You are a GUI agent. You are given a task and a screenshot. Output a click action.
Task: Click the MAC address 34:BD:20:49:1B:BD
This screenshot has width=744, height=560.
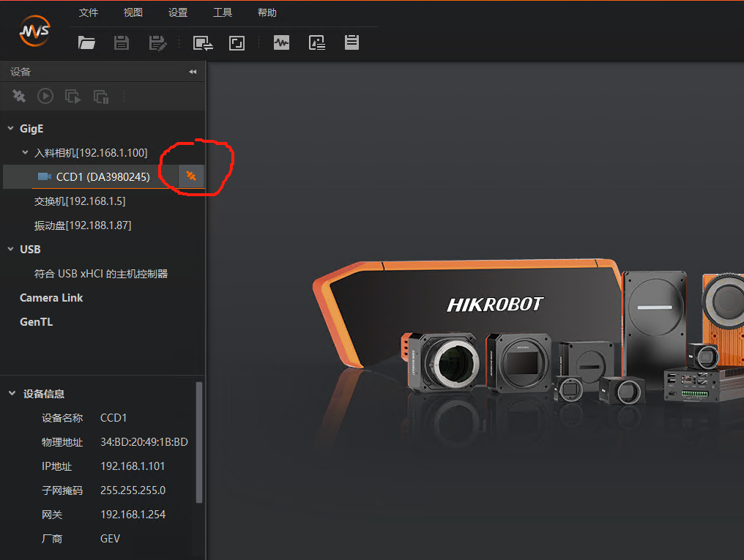[144, 442]
